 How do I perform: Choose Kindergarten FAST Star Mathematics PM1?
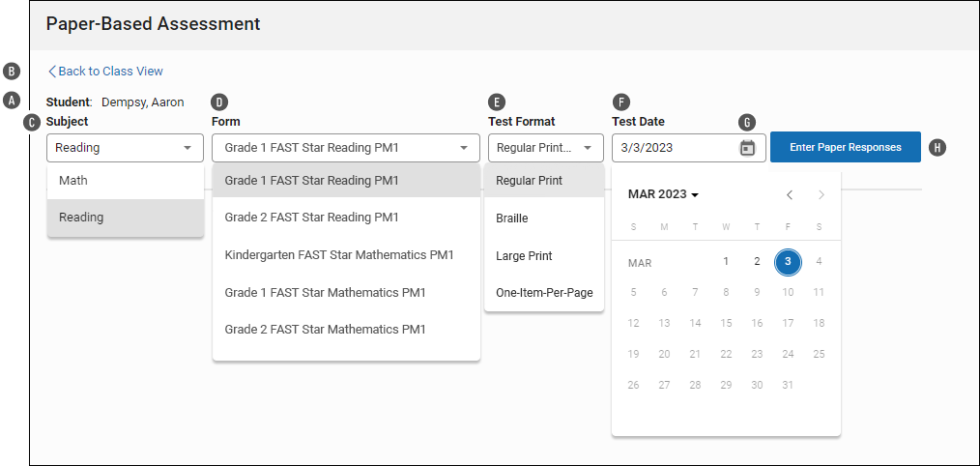346,255
